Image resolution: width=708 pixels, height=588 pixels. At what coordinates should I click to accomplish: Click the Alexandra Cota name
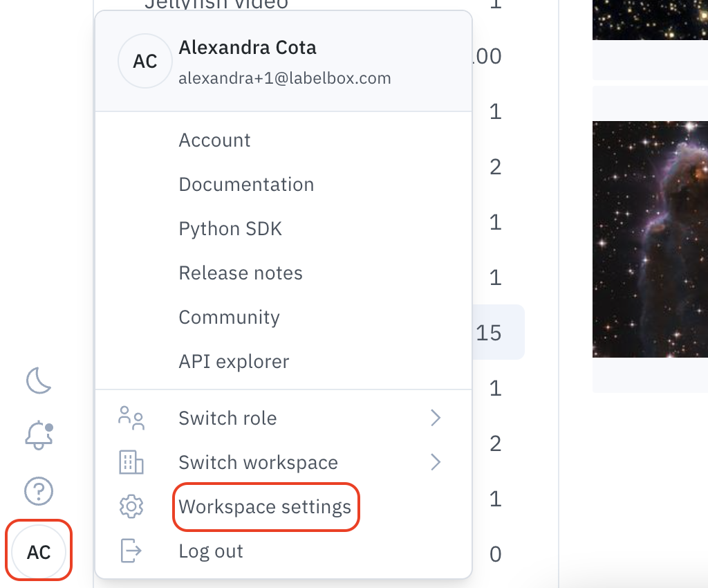point(248,48)
